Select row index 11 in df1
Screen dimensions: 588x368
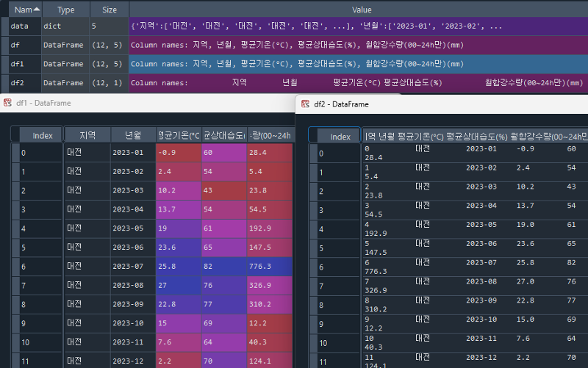coord(40,361)
